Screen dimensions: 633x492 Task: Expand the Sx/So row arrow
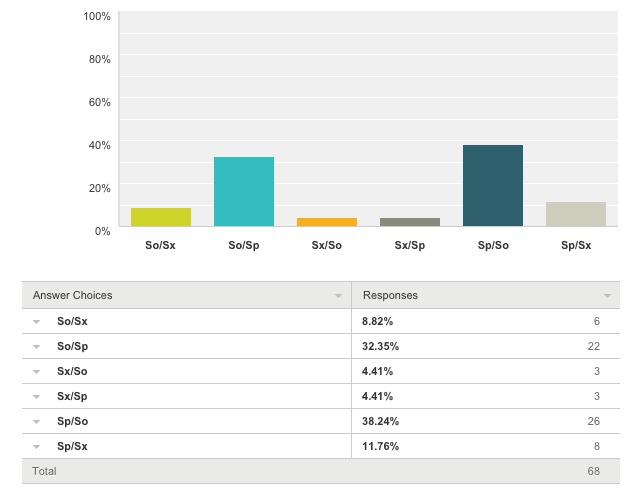(37, 372)
